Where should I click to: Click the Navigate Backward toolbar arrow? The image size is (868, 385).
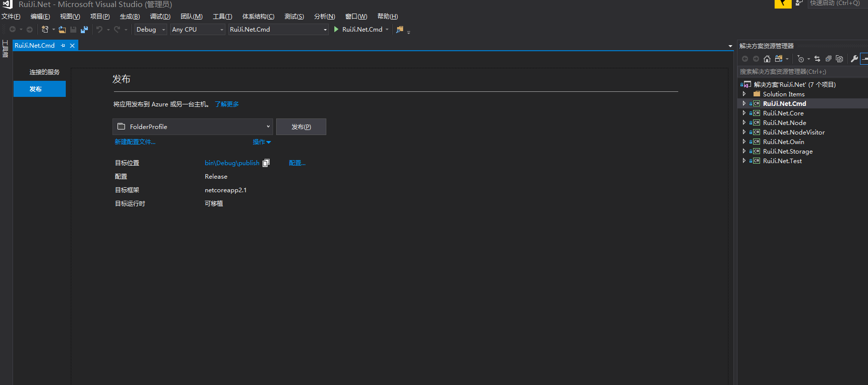point(13,30)
